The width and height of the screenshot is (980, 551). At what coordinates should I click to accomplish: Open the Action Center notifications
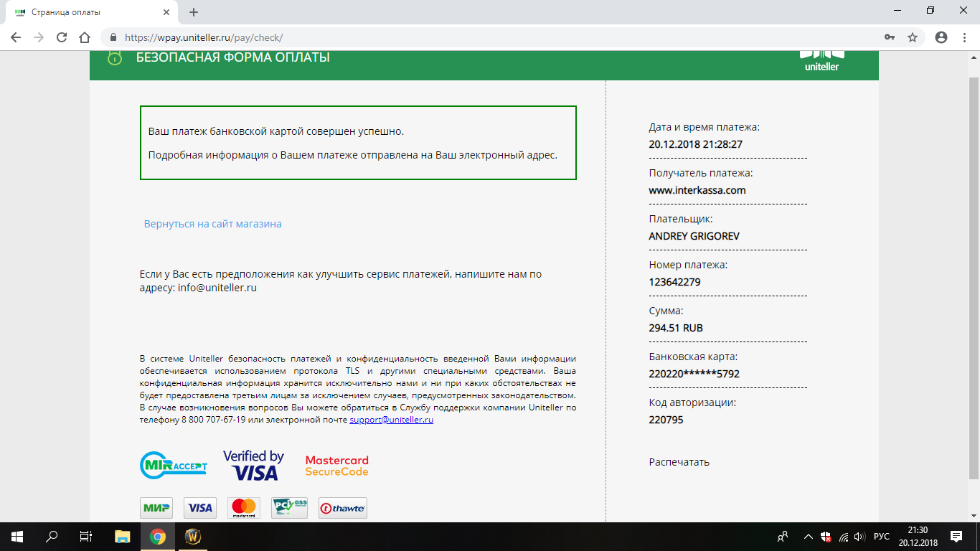[x=956, y=537]
